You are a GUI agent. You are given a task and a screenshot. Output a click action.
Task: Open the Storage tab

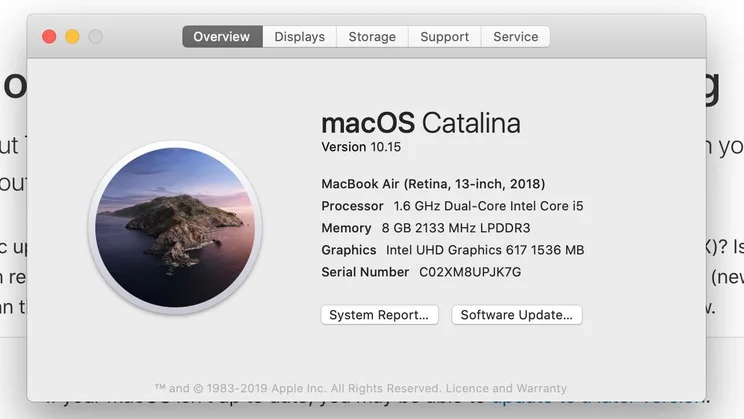372,37
